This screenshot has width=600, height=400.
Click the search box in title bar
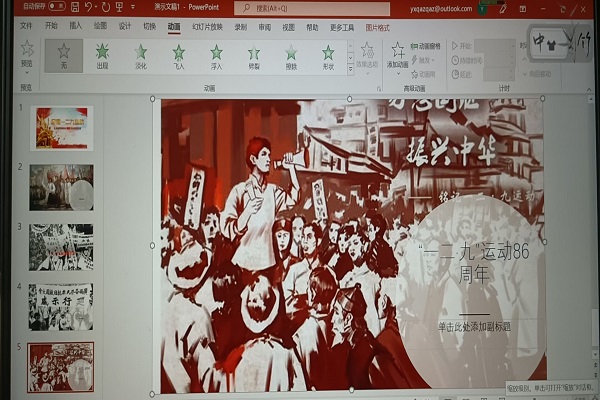[x=310, y=8]
